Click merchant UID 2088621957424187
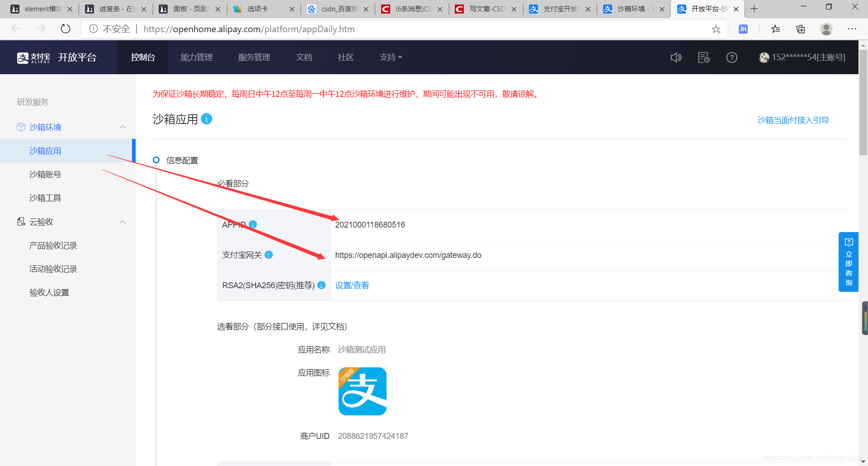 (x=373, y=436)
